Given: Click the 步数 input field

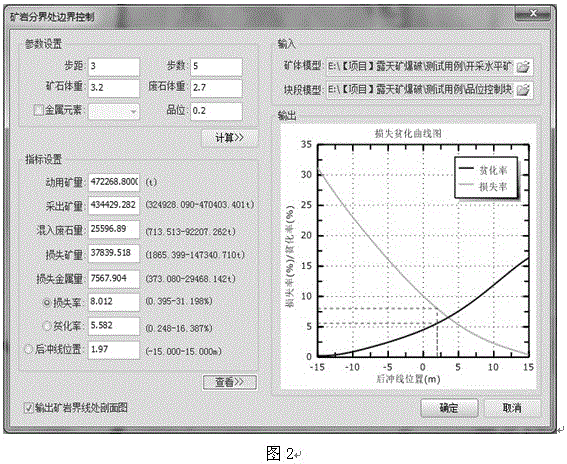Looking at the screenshot, I should pyautogui.click(x=216, y=67).
